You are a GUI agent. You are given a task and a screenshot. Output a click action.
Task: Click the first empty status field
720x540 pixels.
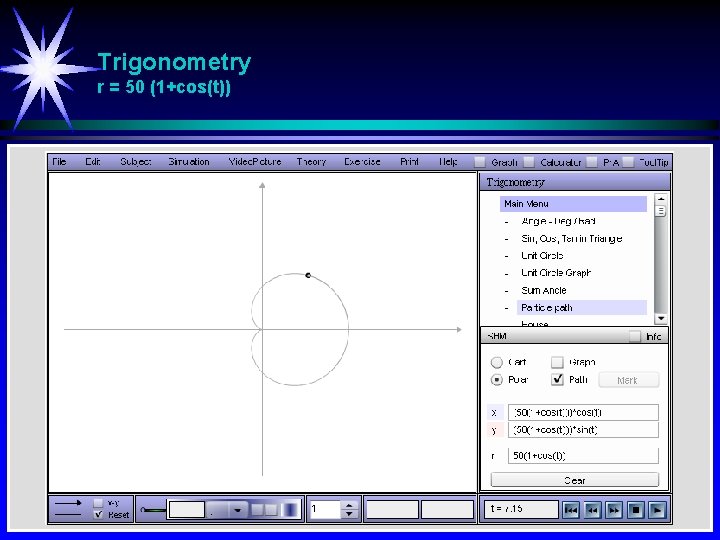pos(392,510)
